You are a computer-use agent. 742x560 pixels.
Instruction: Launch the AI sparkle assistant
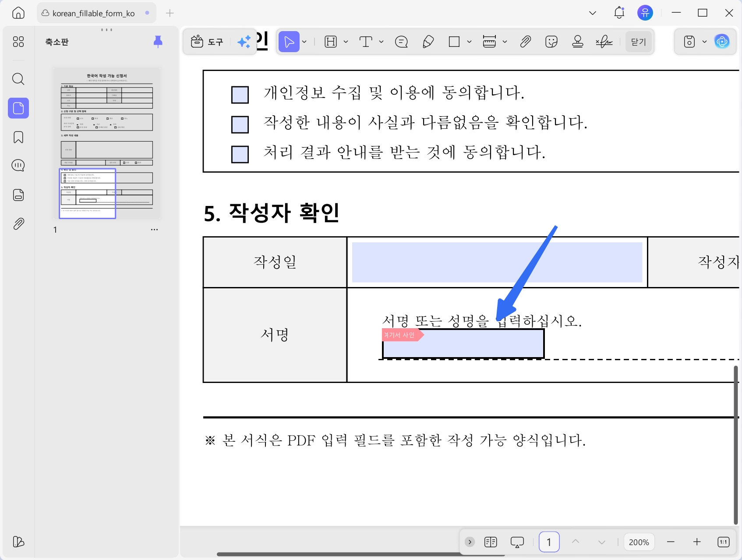pyautogui.click(x=244, y=42)
